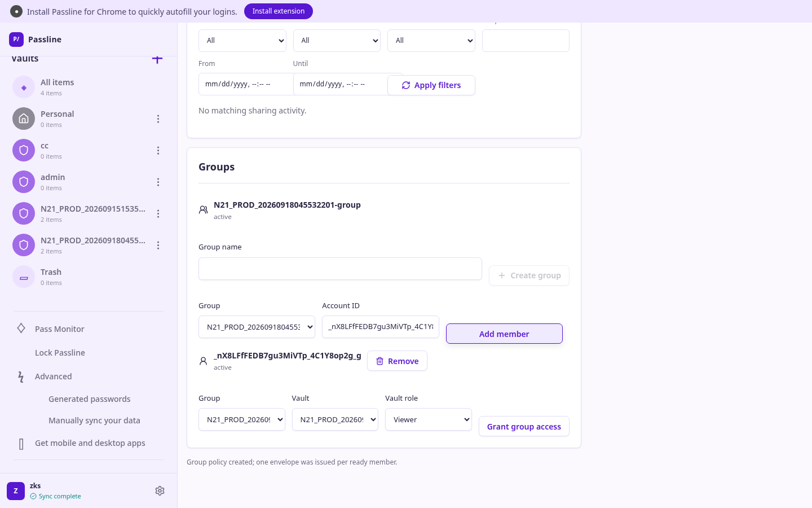This screenshot has height=508, width=812.
Task: Click the Passline logo icon
Action: coord(16,40)
